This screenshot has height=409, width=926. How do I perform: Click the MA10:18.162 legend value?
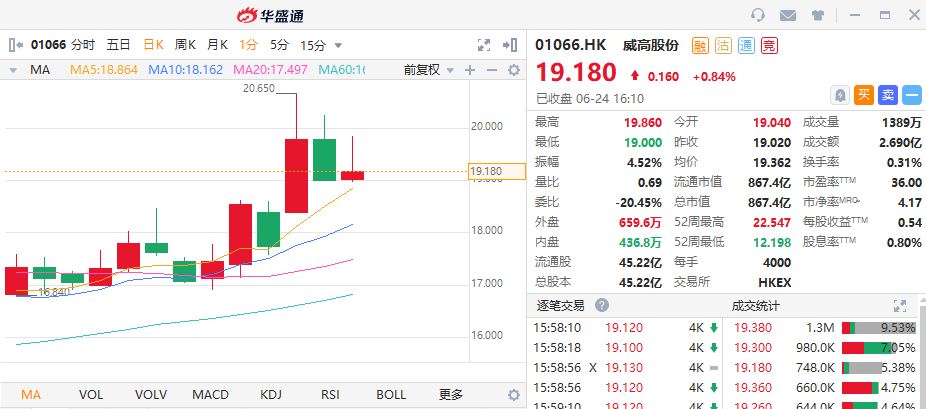(185, 70)
